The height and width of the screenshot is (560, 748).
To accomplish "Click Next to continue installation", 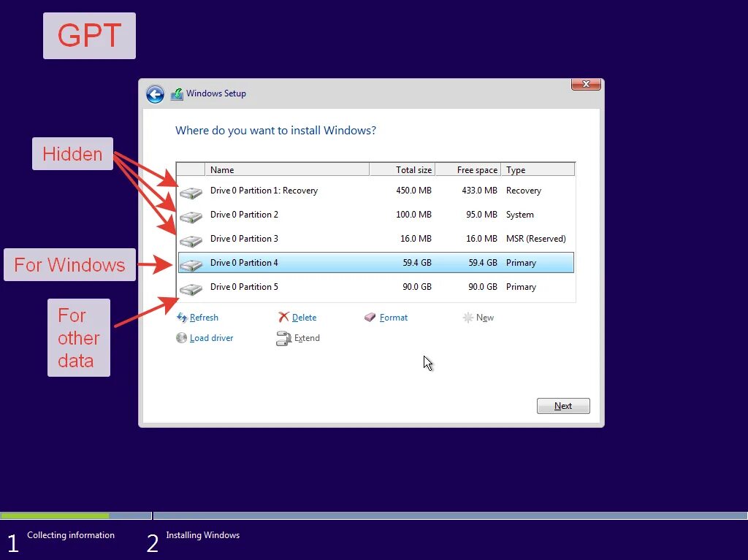I will [x=563, y=406].
